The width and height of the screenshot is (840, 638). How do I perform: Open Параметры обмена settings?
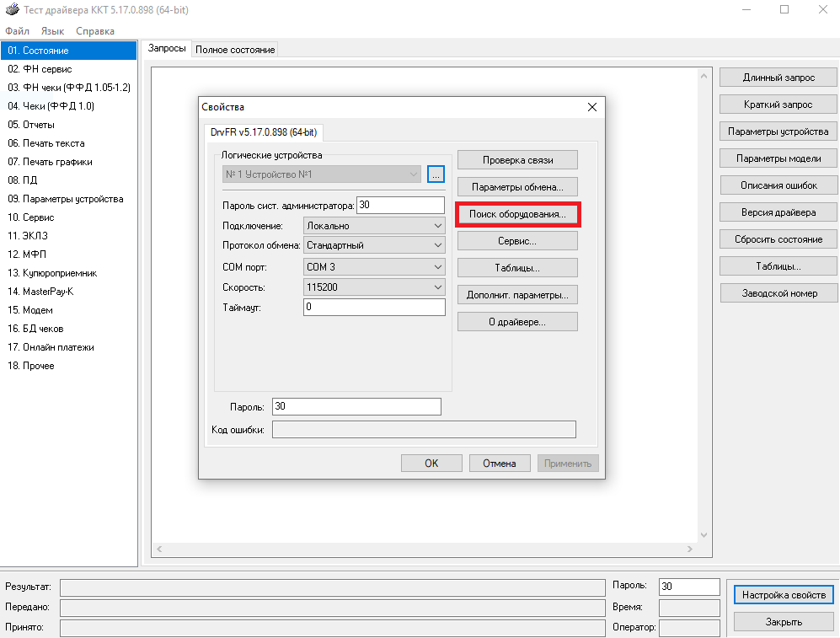coord(517,187)
